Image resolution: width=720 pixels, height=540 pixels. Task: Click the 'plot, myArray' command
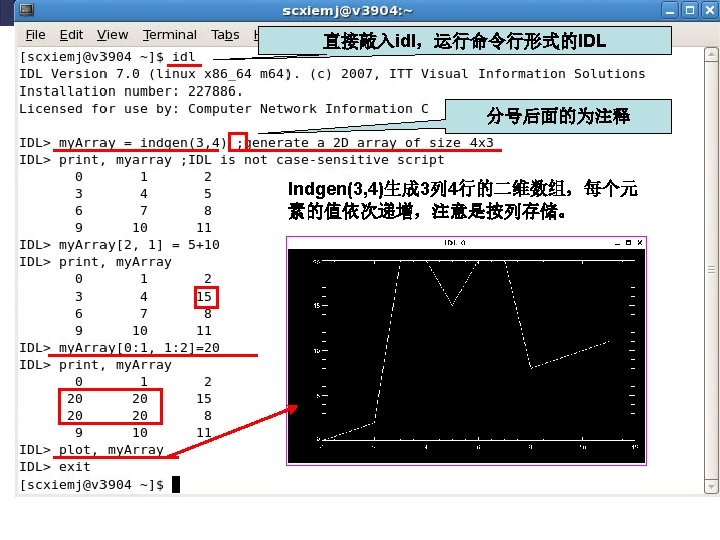click(x=111, y=450)
